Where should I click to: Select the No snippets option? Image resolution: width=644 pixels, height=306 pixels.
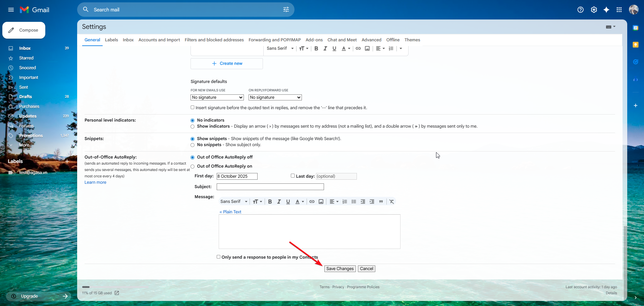(193, 145)
